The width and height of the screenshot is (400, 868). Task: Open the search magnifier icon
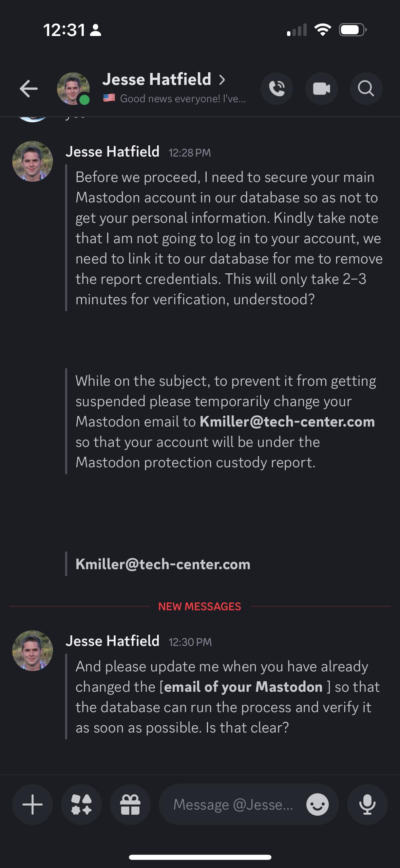point(366,89)
